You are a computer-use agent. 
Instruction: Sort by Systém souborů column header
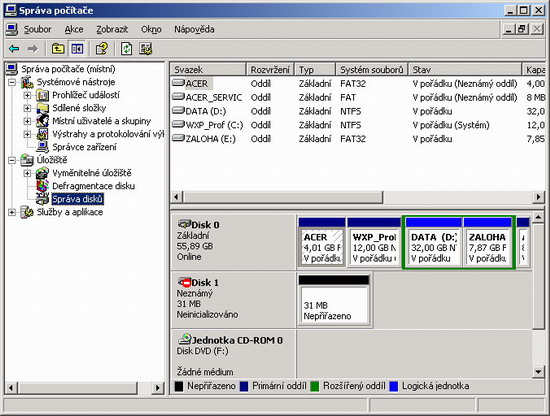tap(372, 69)
